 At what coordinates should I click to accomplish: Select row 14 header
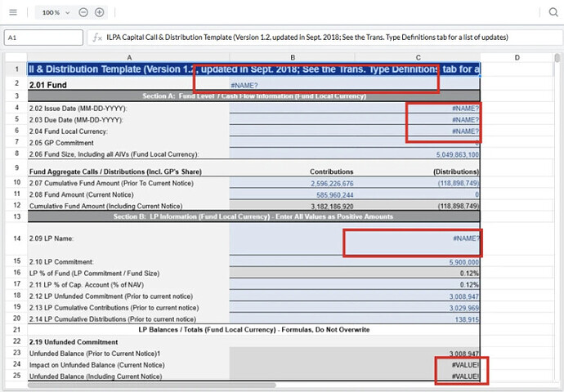16,238
